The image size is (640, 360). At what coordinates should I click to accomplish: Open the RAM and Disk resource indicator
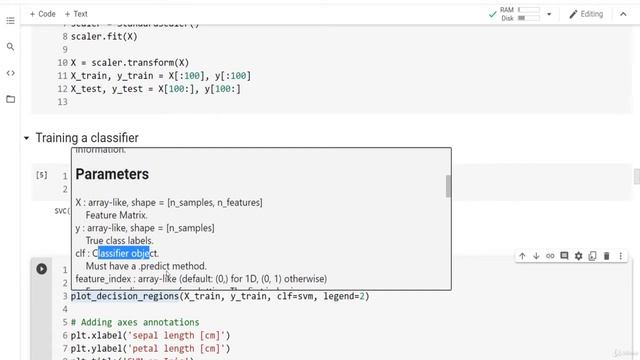[x=520, y=14]
